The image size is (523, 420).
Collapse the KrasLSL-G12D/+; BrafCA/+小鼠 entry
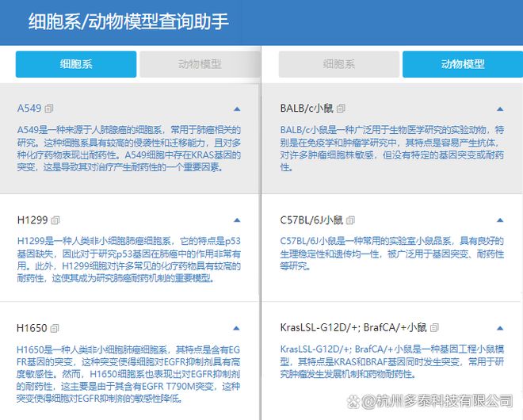500,328
